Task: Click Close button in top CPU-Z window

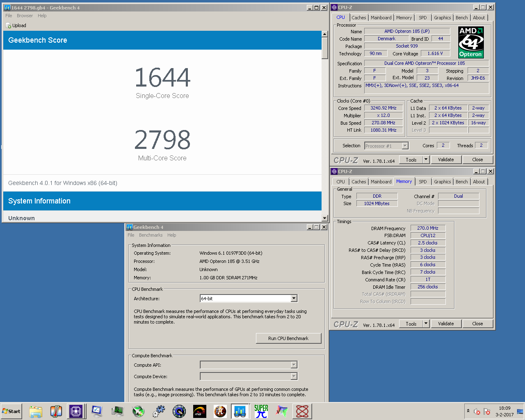Action: tap(477, 160)
